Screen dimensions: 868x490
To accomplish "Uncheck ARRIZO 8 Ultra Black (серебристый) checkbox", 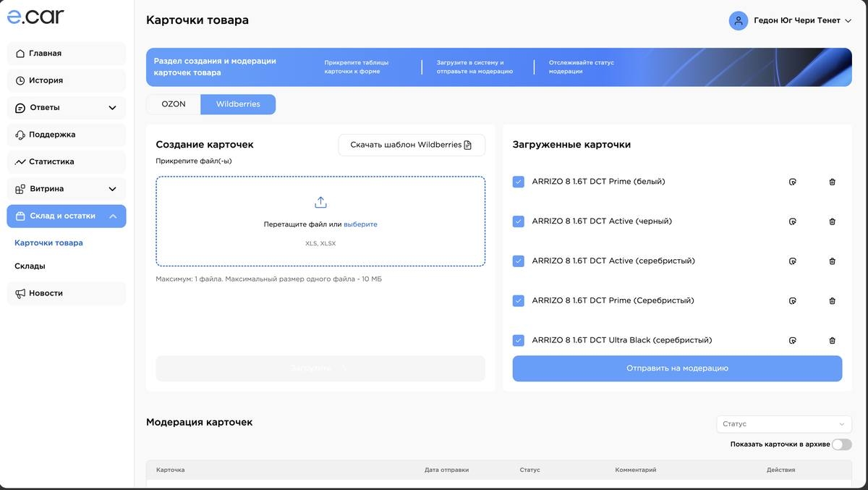I will (x=518, y=340).
